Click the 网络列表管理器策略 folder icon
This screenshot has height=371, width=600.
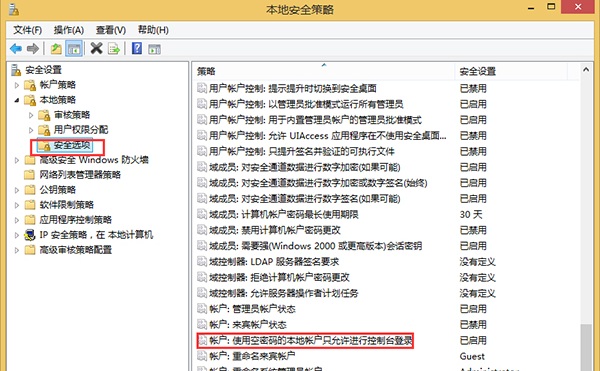point(30,175)
